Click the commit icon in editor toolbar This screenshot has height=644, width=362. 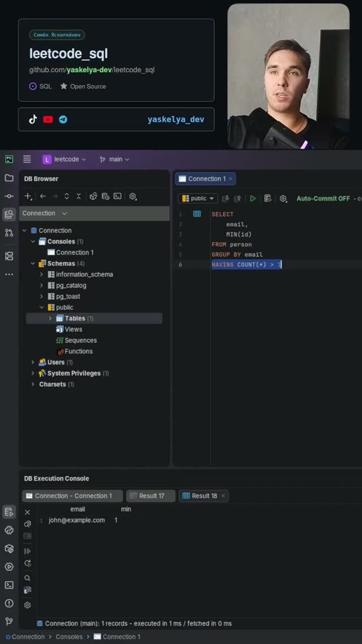click(x=226, y=198)
